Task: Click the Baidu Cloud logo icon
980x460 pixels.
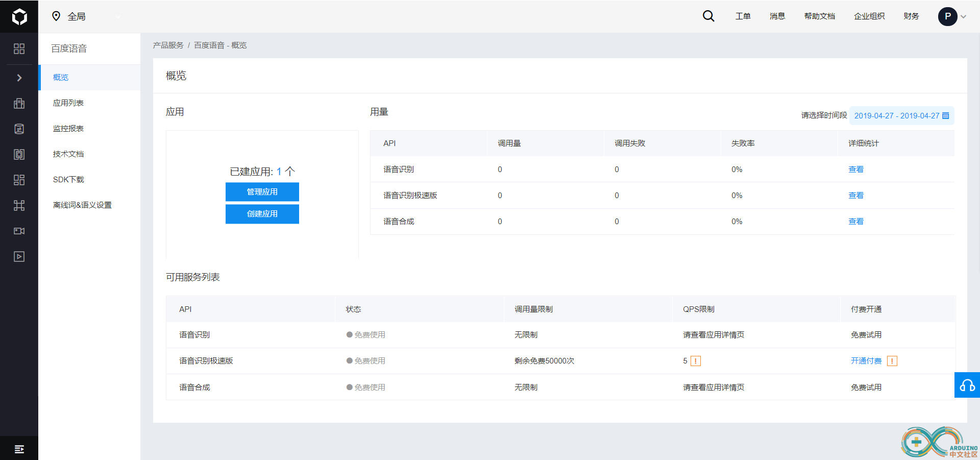Action: tap(19, 16)
